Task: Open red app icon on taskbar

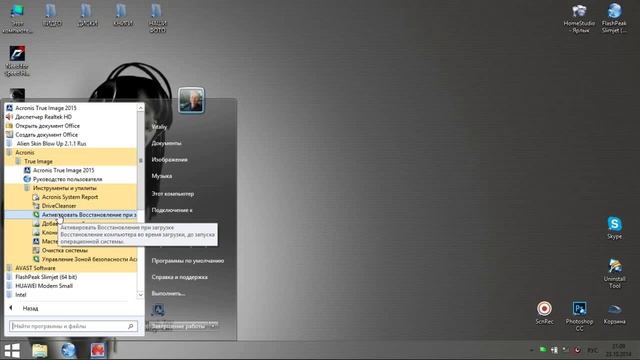Action: click(x=98, y=351)
